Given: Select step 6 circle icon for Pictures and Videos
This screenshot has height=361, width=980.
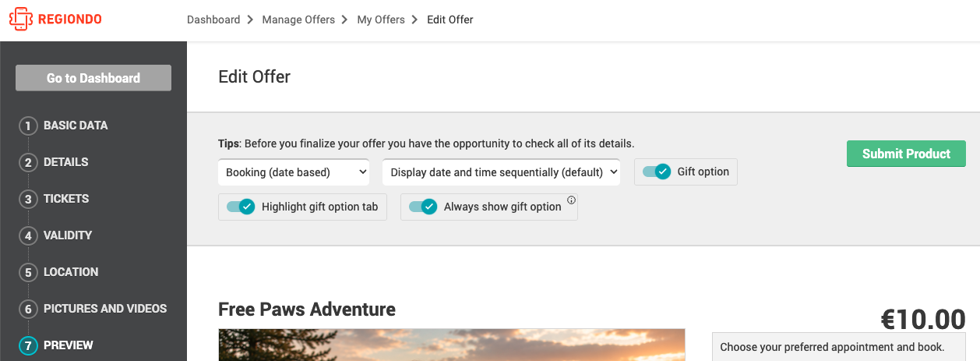Looking at the screenshot, I should [x=28, y=309].
